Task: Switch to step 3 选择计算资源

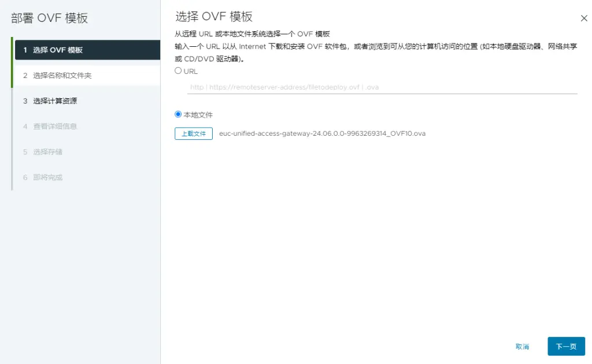Action: tap(86, 101)
